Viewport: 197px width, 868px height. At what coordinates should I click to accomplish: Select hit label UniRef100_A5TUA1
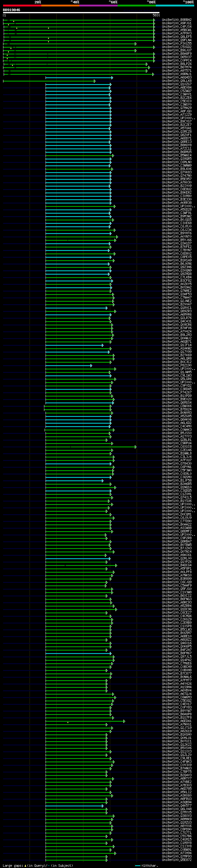click(x=177, y=128)
